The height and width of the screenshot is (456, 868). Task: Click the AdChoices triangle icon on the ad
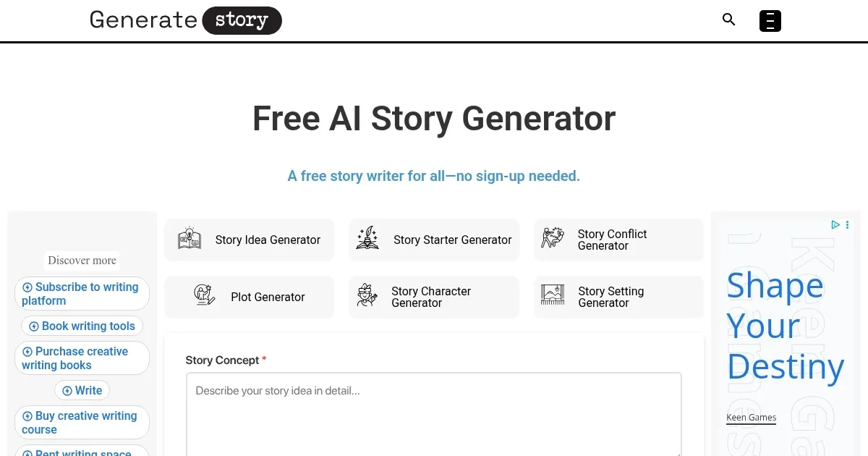pyautogui.click(x=835, y=225)
